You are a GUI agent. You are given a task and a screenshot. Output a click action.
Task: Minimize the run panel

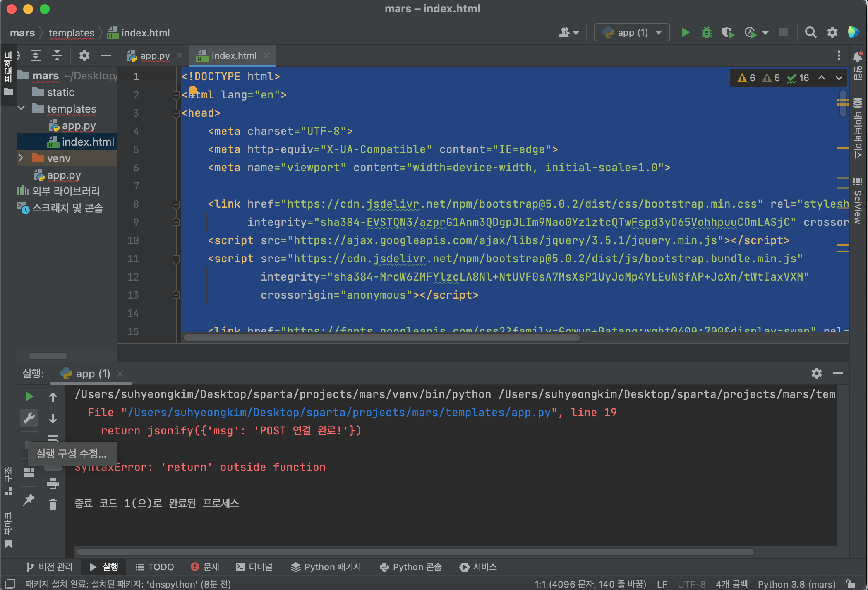(x=838, y=373)
